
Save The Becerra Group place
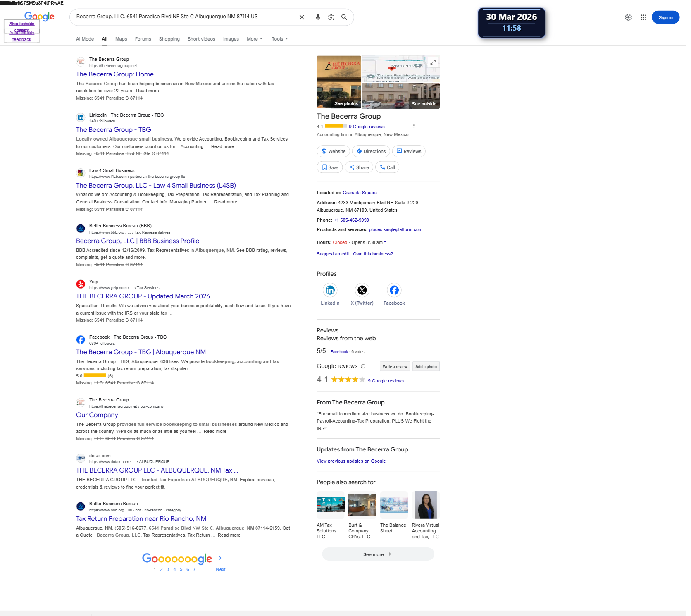(x=330, y=167)
